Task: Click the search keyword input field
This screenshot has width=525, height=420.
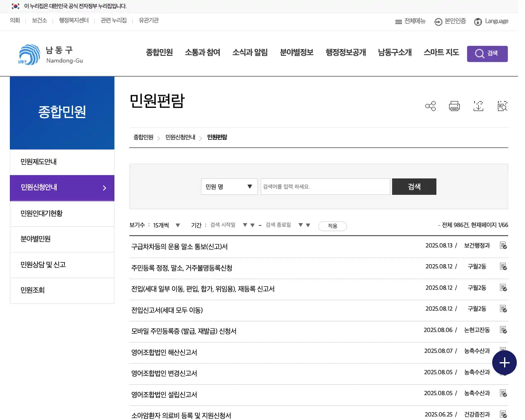Action: point(325,186)
